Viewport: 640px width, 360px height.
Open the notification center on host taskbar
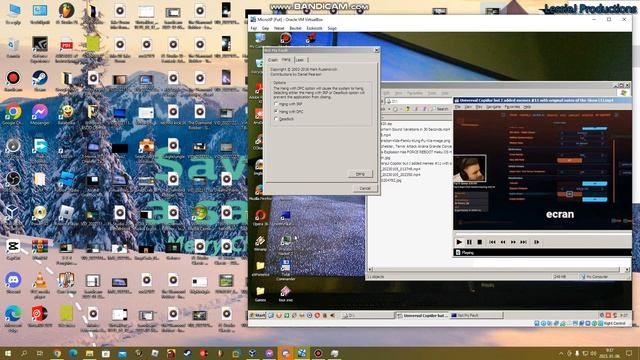tap(629, 353)
